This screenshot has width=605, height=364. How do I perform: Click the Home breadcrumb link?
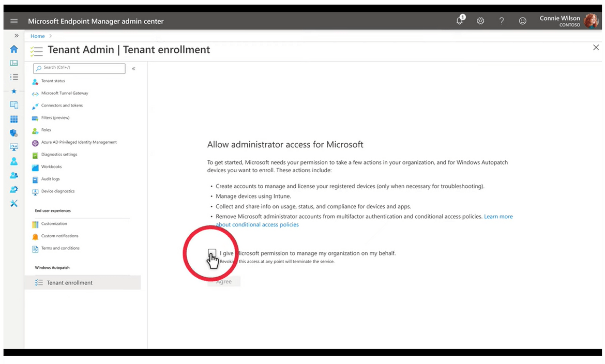37,36
